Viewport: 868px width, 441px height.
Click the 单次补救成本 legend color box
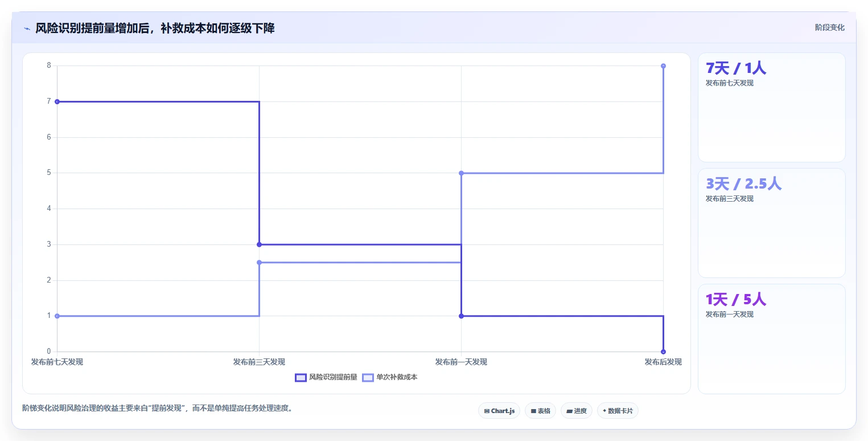click(368, 377)
